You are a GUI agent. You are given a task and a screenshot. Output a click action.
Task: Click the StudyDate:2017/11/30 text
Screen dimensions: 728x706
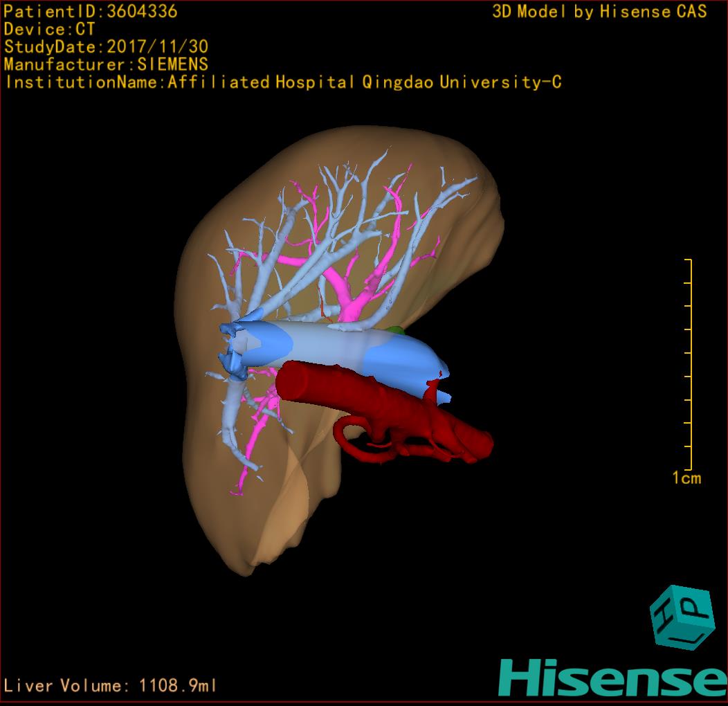point(106,46)
